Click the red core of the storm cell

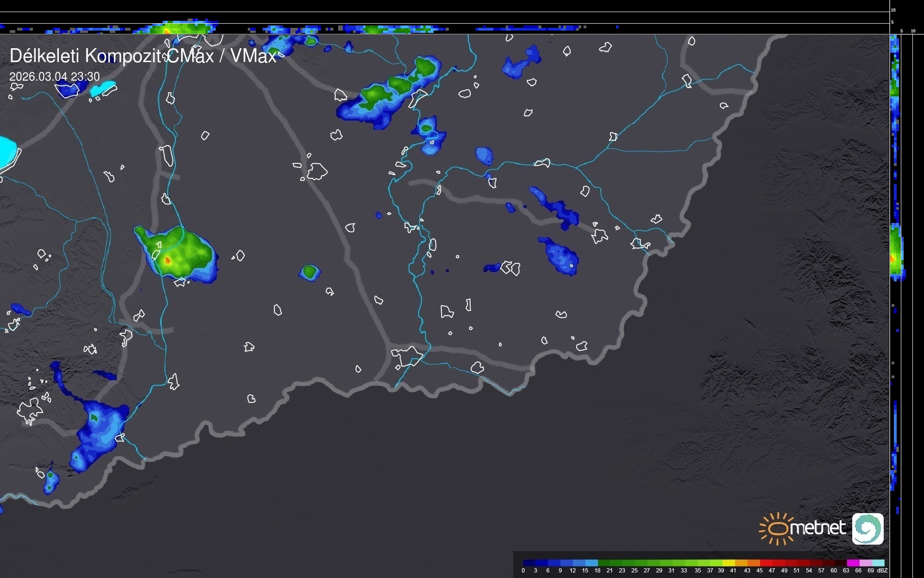point(168,260)
